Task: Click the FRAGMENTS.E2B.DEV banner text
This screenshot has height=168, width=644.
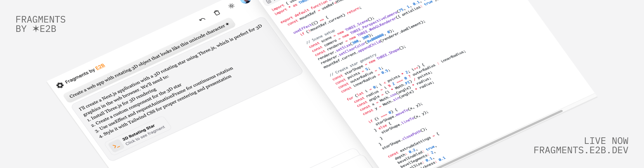Action: 581,150
